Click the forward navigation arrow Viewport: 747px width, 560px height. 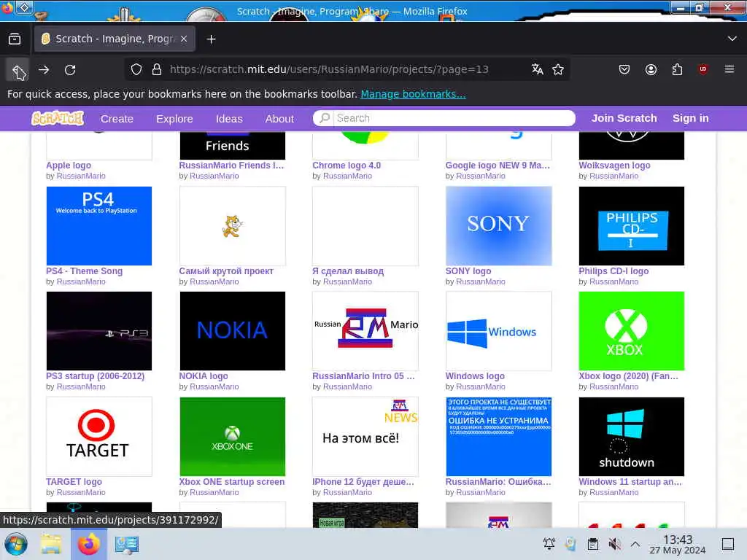click(44, 70)
